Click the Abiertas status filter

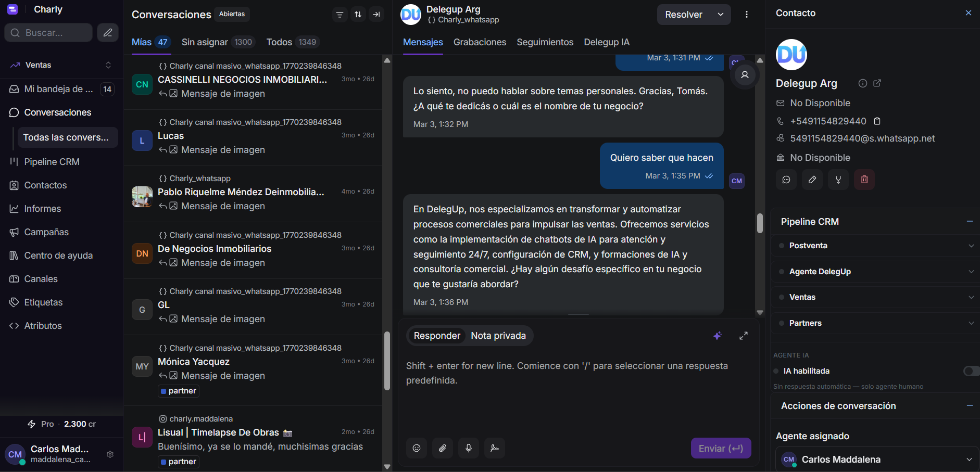(232, 14)
